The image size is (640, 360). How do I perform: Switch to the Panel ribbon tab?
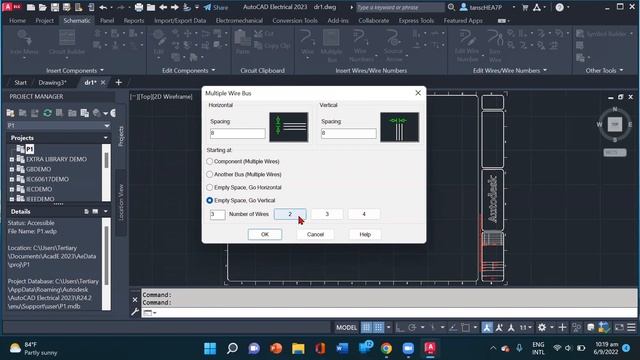pos(107,20)
